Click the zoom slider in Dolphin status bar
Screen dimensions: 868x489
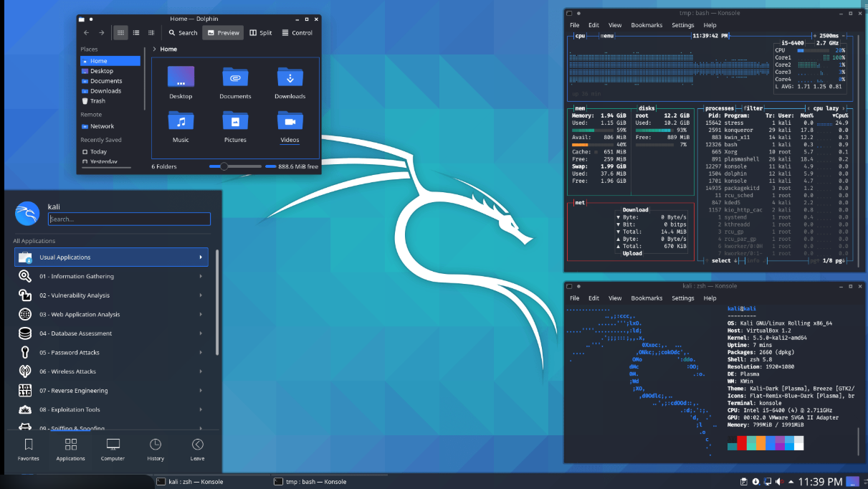tap(235, 166)
